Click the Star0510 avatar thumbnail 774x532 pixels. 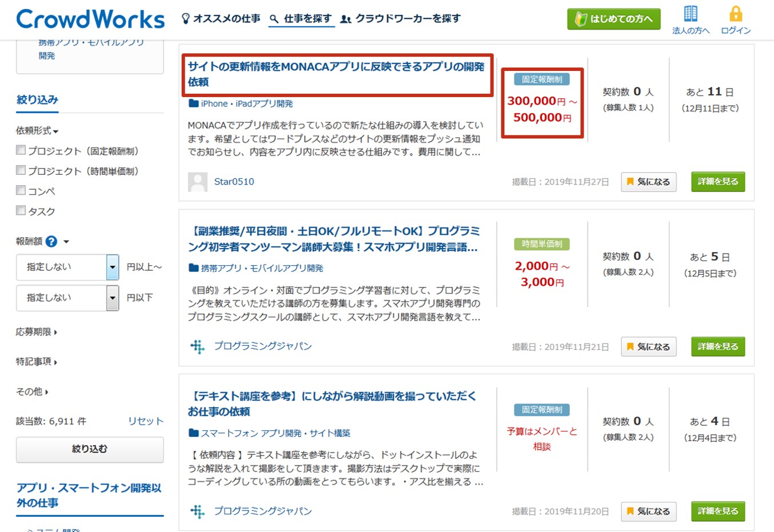pyautogui.click(x=198, y=182)
